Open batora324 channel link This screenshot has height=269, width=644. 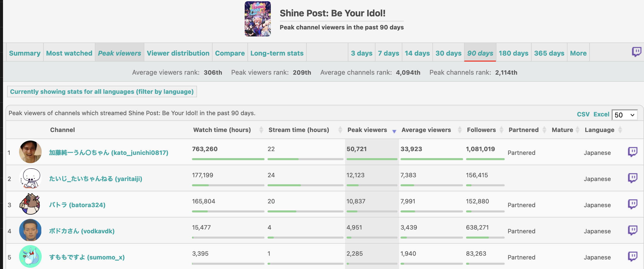[x=77, y=205]
